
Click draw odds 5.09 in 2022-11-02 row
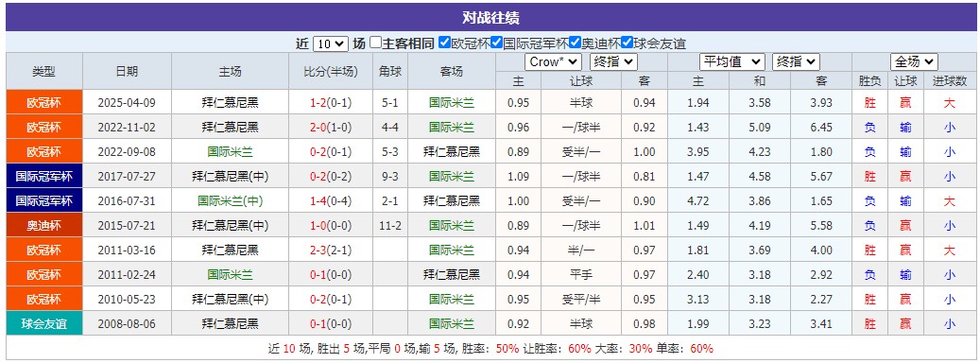tap(760, 127)
